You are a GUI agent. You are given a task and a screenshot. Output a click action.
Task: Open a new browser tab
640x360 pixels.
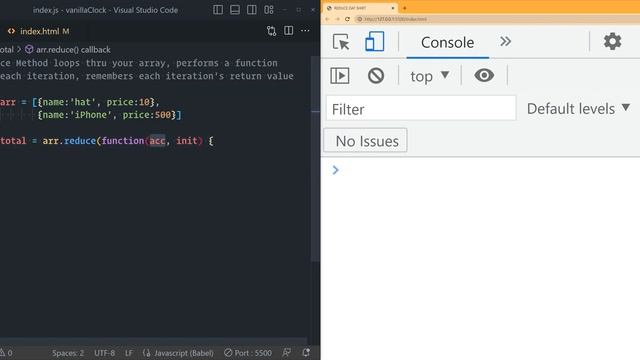404,8
